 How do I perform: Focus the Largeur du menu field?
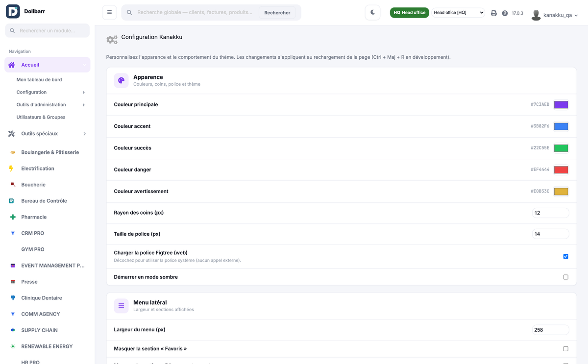click(551, 330)
